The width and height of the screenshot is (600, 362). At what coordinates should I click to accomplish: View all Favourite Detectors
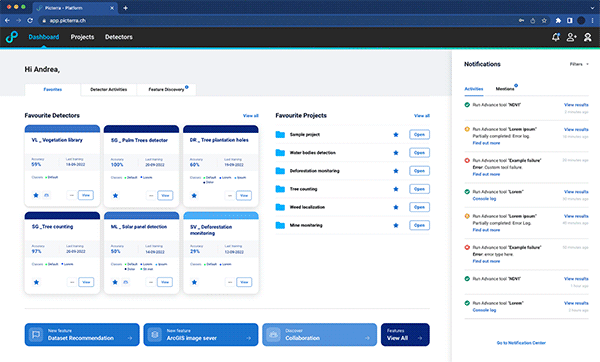coord(251,116)
